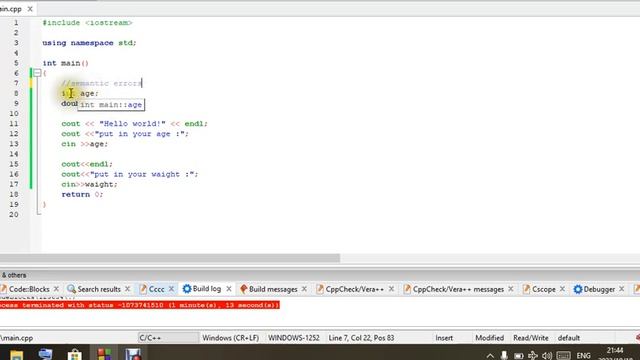This screenshot has height=360, width=640.
Task: Click the Code::Blocks taskbar icon
Action: (104, 354)
